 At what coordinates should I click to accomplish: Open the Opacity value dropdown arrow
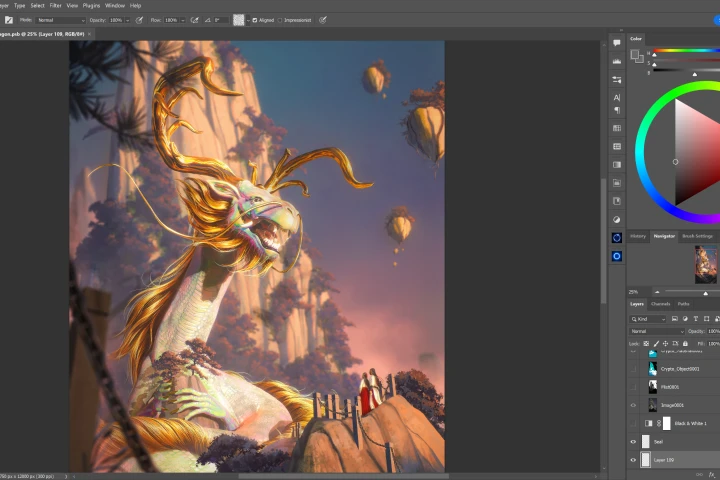point(128,20)
